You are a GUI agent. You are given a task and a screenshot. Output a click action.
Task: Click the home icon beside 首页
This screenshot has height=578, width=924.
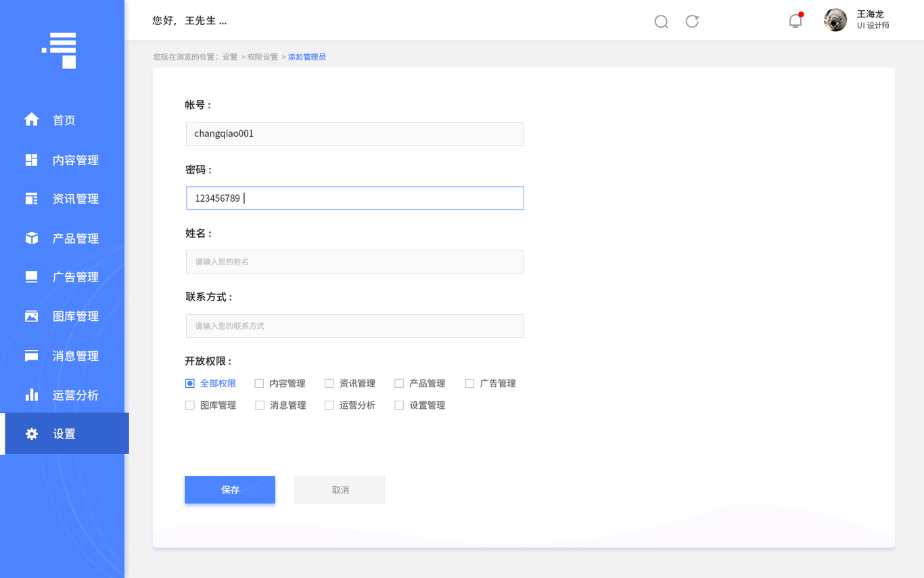tap(31, 120)
